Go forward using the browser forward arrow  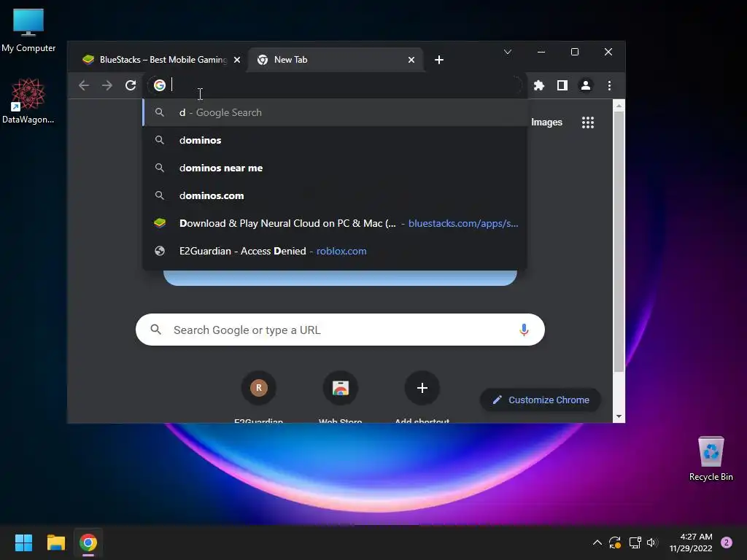[x=107, y=85]
